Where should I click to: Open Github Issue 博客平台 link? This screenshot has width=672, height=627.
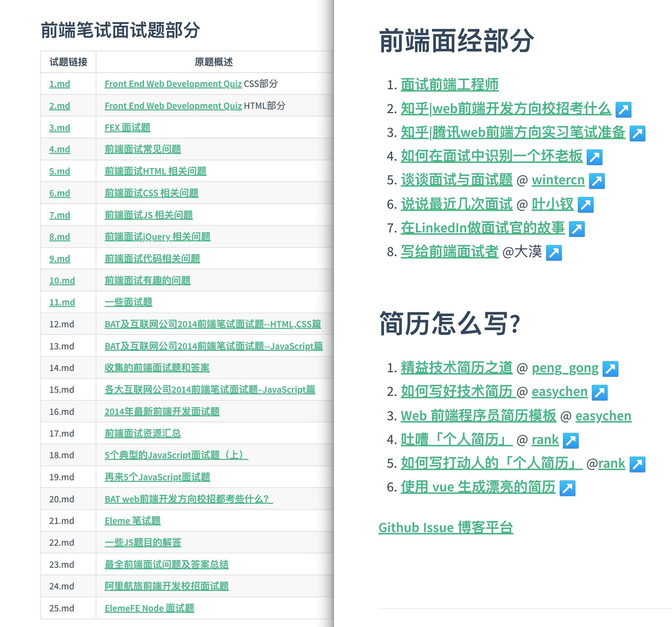click(446, 527)
